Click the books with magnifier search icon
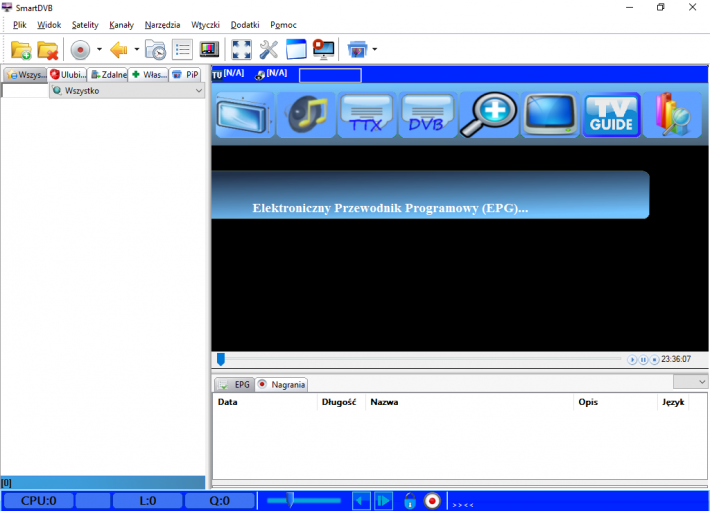Screen dimensions: 710x511 [673, 115]
